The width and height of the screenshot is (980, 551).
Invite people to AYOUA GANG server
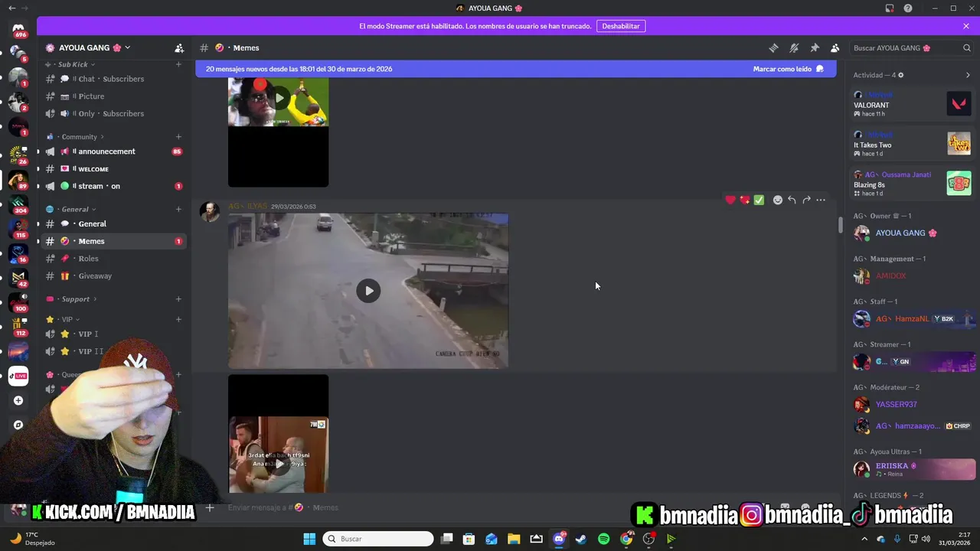point(179,47)
